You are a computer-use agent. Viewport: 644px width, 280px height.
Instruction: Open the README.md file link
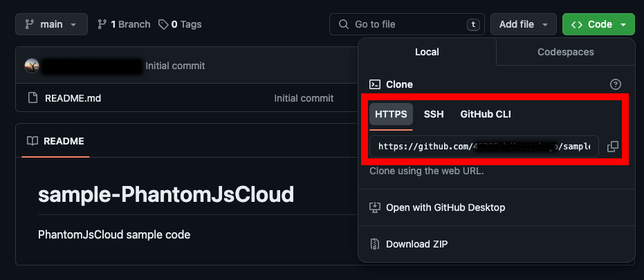73,98
